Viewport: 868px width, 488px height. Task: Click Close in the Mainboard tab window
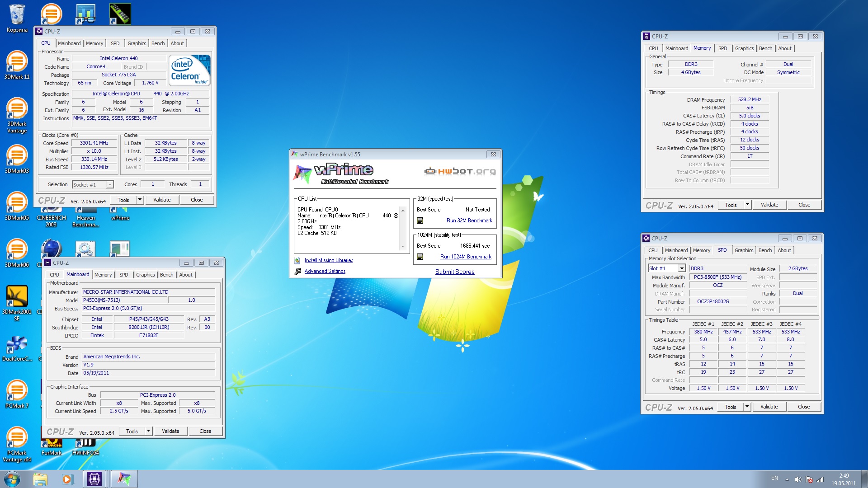(205, 431)
